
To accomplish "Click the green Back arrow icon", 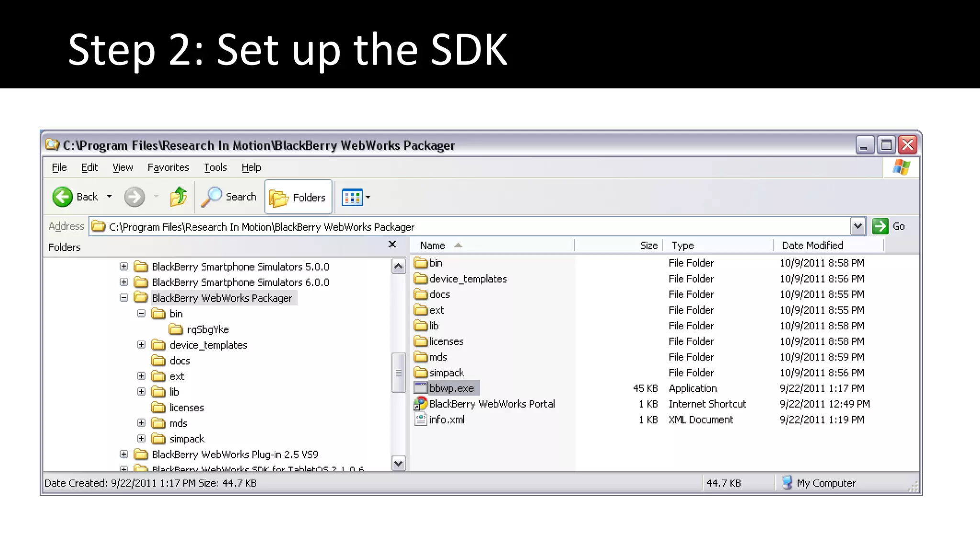I will (x=62, y=197).
